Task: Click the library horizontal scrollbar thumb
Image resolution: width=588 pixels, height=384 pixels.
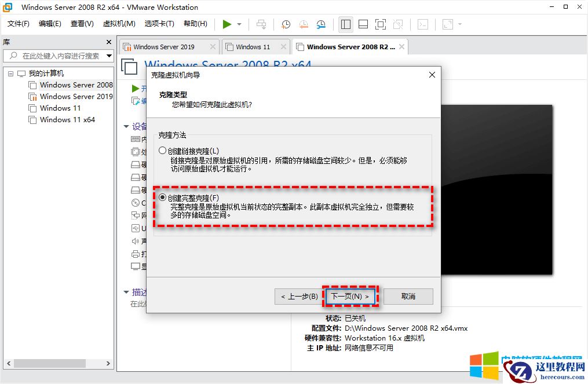Action: pyautogui.click(x=49, y=363)
